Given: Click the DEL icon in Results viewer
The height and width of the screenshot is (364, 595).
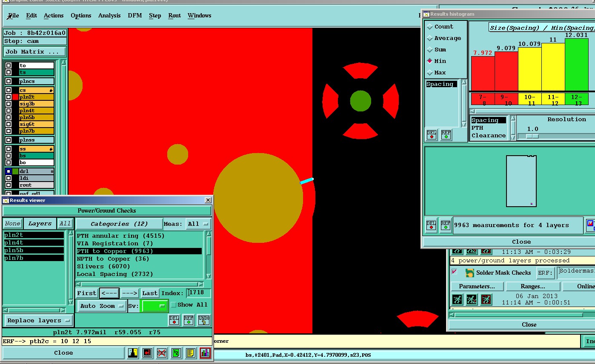Looking at the screenshot, I should (174, 320).
